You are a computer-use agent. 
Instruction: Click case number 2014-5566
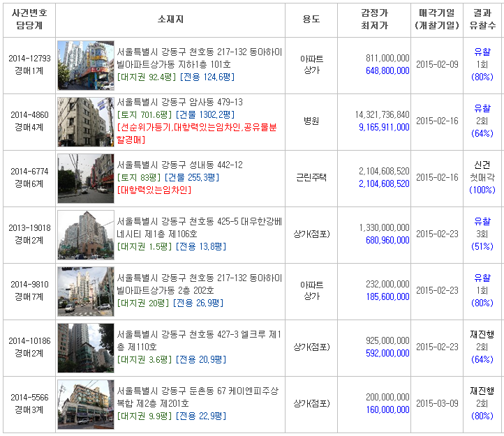(x=29, y=398)
